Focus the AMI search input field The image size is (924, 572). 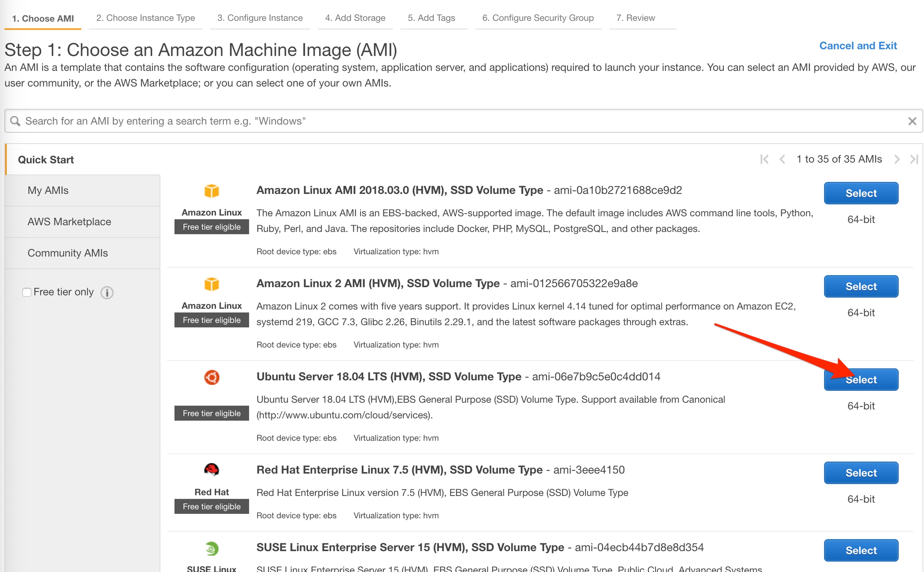coord(461,121)
